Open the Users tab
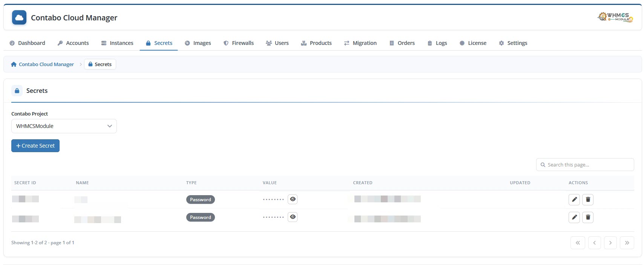 (x=277, y=43)
